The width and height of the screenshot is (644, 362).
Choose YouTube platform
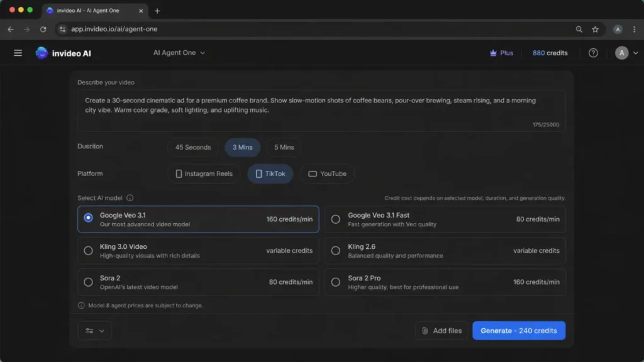point(327,173)
